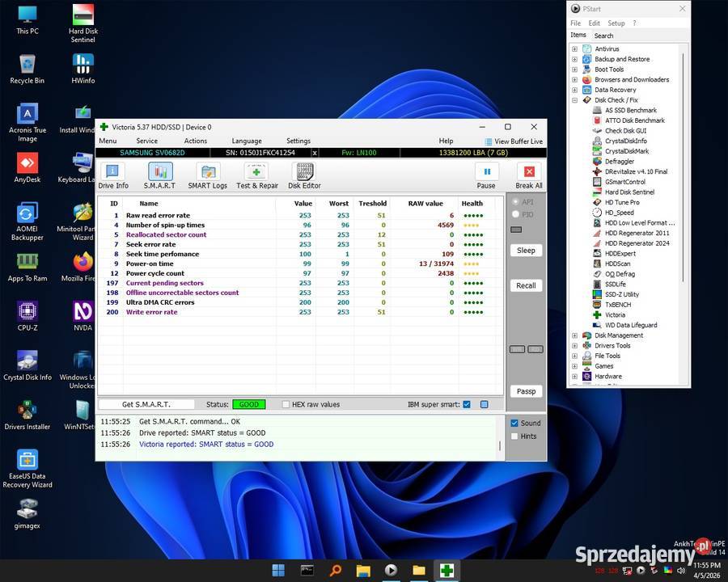Switch to Test & Repair view
Screen dimensions: 728x582
[x=256, y=175]
